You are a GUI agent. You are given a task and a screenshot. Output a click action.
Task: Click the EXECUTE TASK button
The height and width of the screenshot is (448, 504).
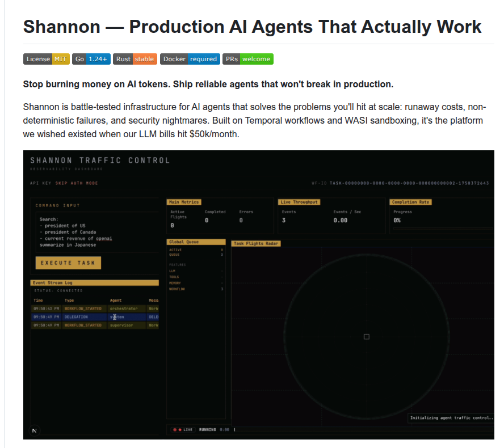point(68,263)
